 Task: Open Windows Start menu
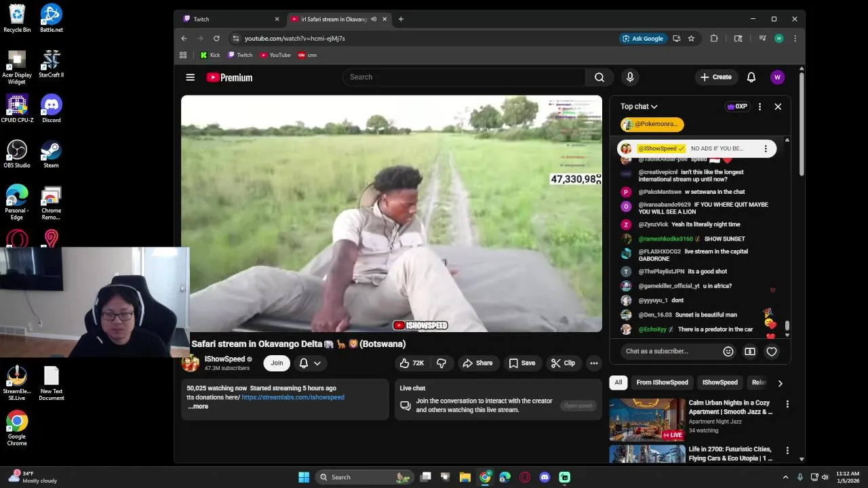(304, 477)
